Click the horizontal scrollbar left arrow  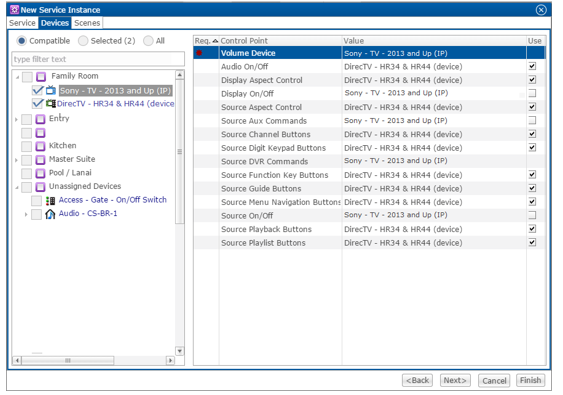click(x=17, y=360)
